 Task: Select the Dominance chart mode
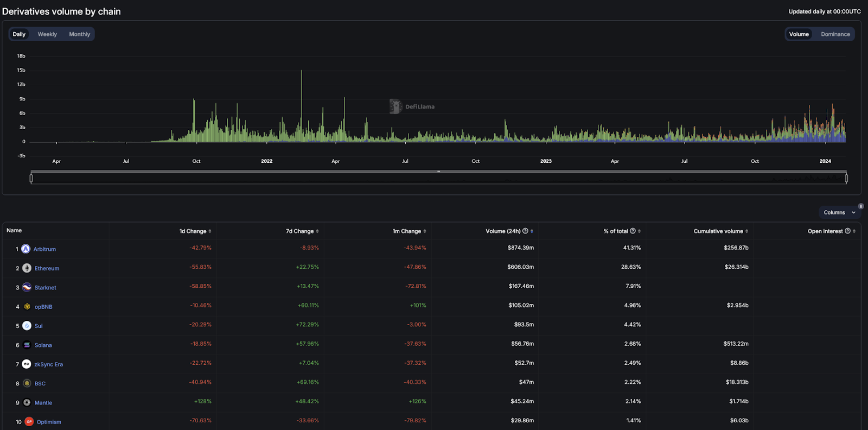click(835, 34)
